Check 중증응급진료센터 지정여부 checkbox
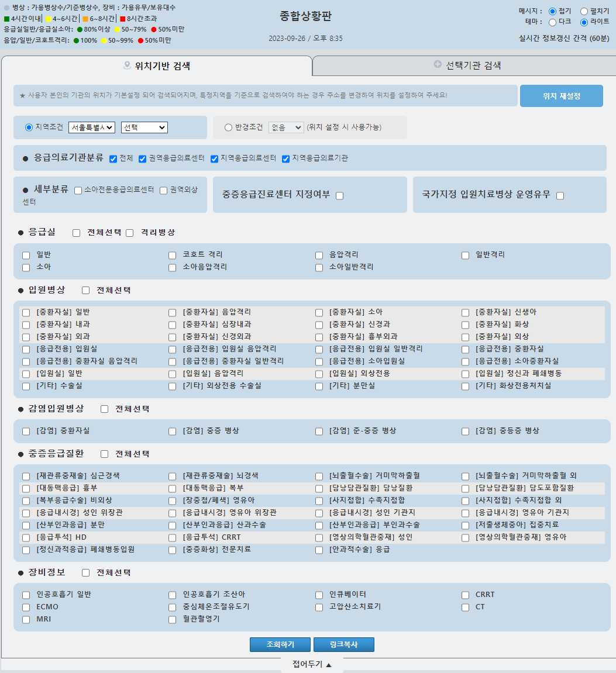Viewport: 616px width, 673px height. coord(340,196)
